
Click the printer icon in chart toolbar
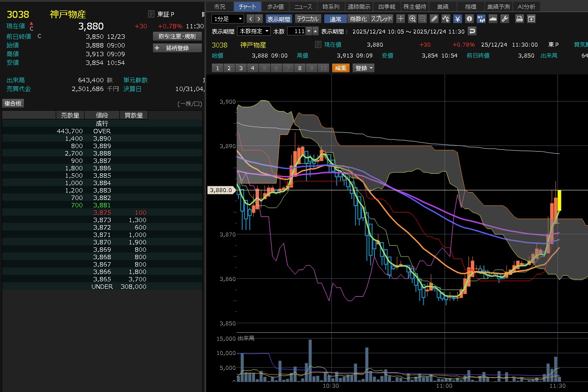[x=519, y=19]
